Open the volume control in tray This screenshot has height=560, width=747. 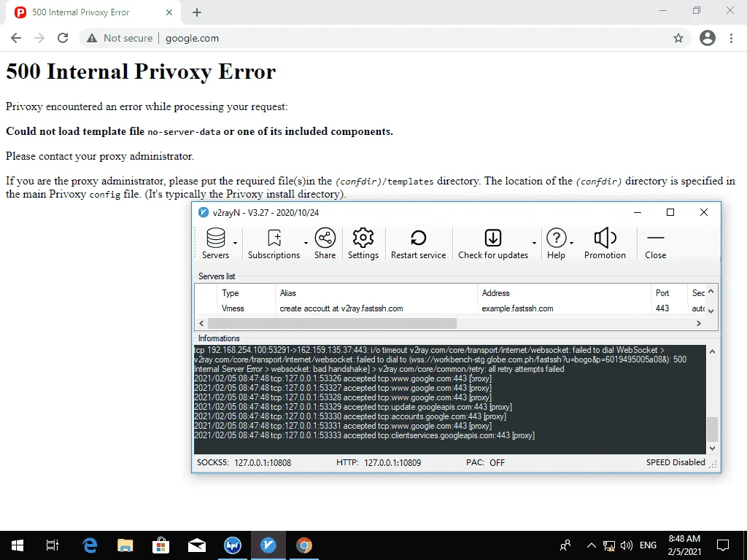627,545
